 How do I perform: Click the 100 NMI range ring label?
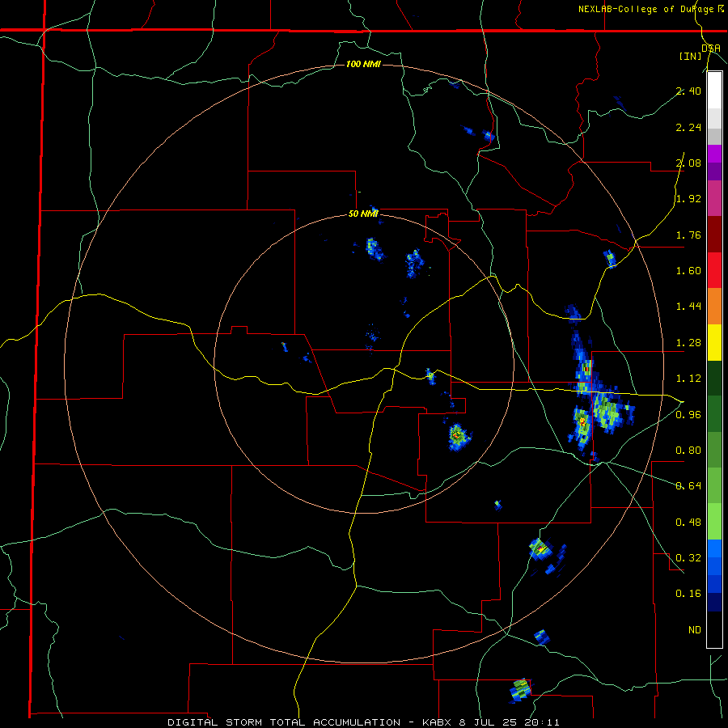363,64
